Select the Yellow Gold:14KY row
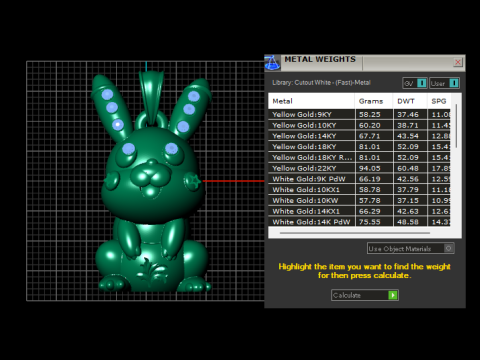Screen dimensions: 480x360 pyautogui.click(x=359, y=136)
